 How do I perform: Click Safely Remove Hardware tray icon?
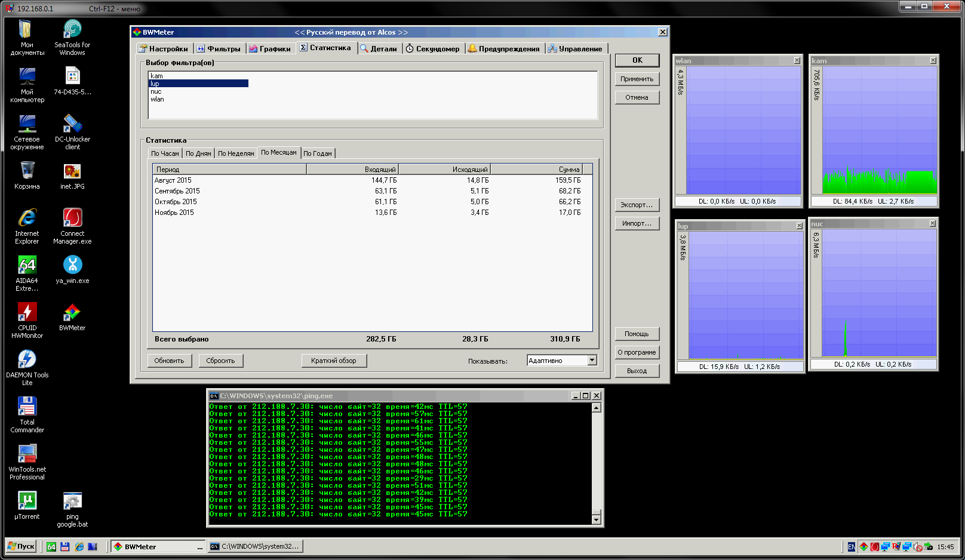pyautogui.click(x=929, y=546)
